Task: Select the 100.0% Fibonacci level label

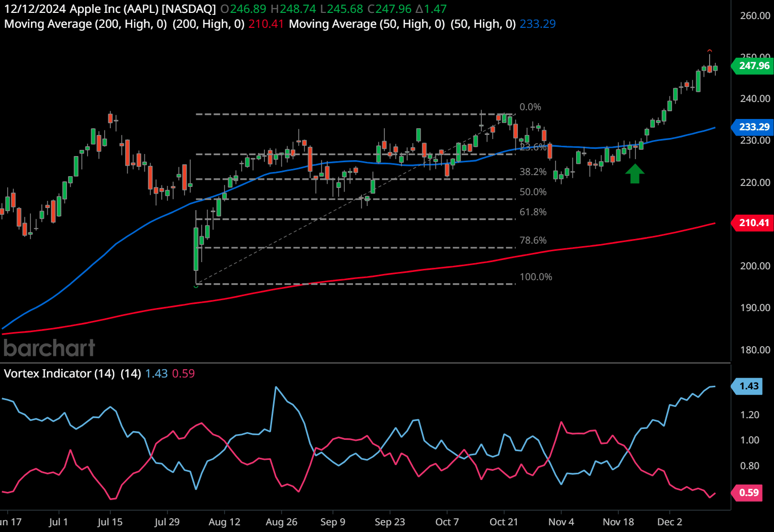Action: pyautogui.click(x=535, y=277)
